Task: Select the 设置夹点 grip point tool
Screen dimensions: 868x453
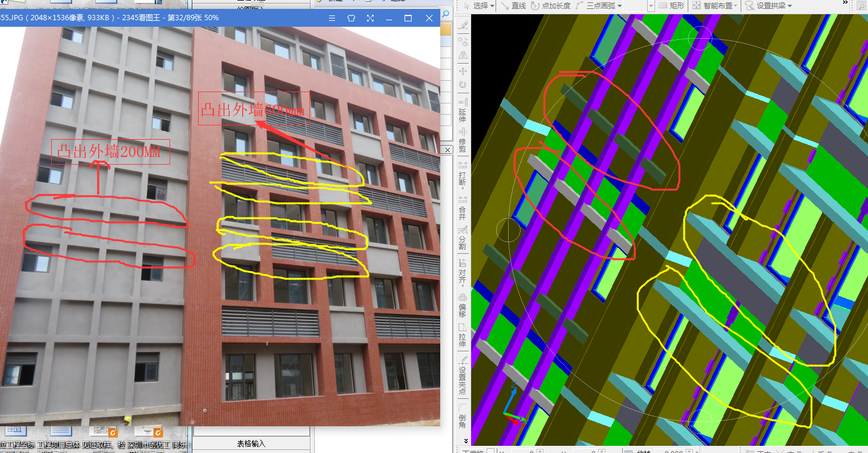Action: tap(463, 375)
